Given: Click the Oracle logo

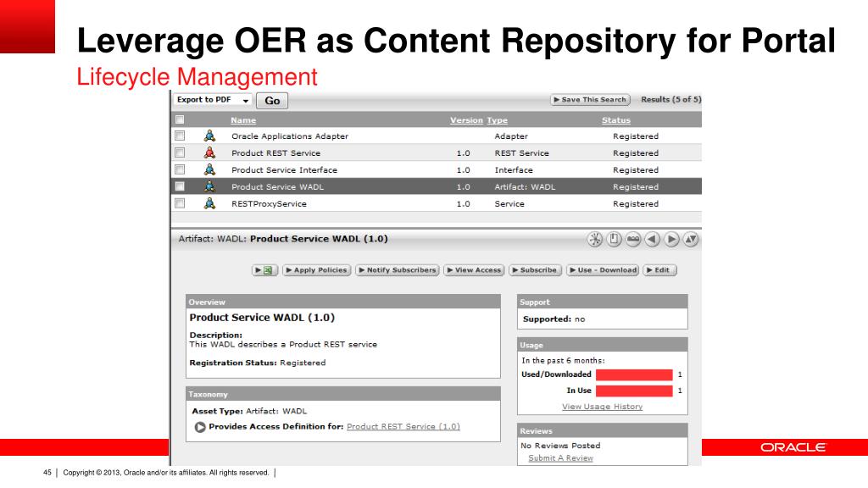Looking at the screenshot, I should [793, 447].
